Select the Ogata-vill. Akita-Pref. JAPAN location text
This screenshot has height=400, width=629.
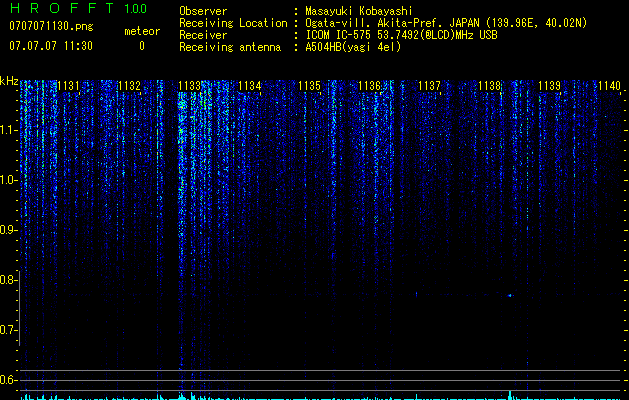446,23
